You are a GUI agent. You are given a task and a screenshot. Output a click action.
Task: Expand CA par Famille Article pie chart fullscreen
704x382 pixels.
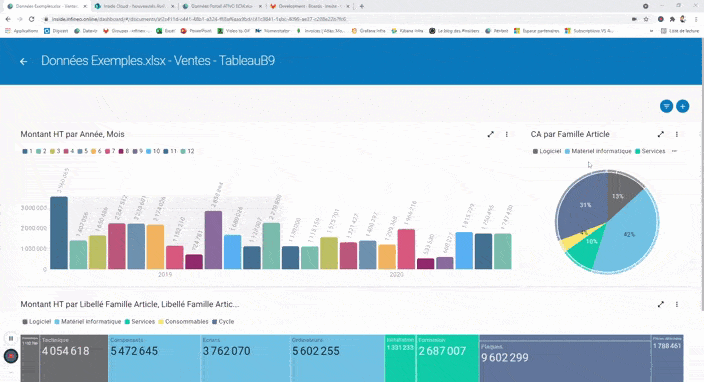tap(660, 134)
